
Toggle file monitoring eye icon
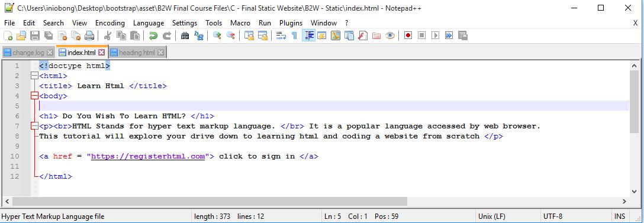389,35
